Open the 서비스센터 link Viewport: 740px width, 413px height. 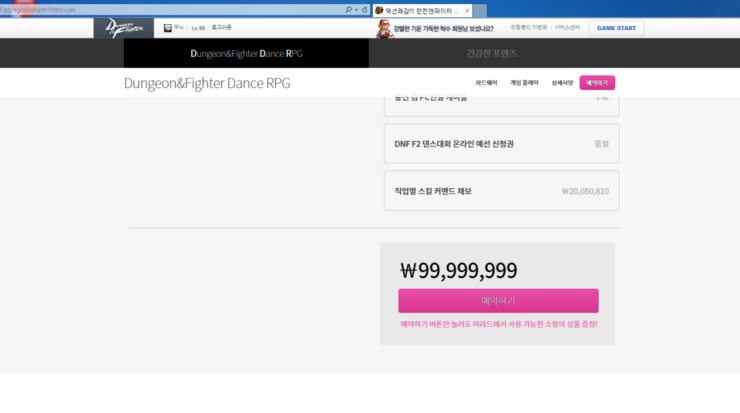coord(567,27)
